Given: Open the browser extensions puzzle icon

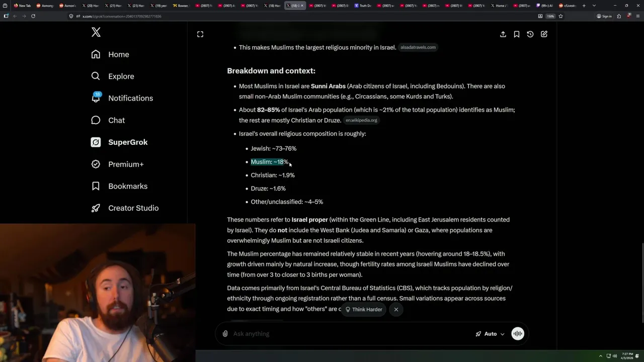Looking at the screenshot, I should click(x=619, y=16).
